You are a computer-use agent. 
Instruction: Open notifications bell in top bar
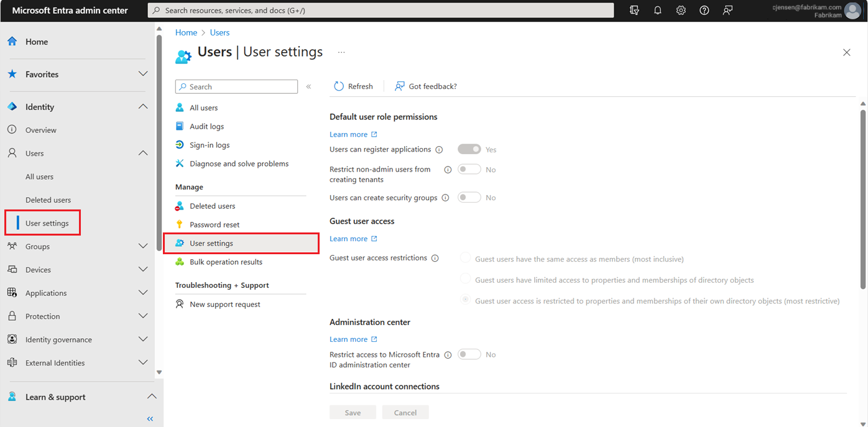pos(657,10)
